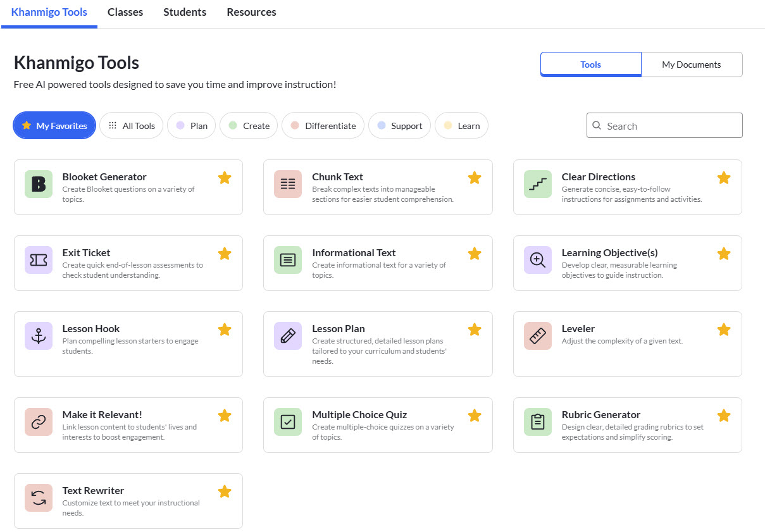765x532 pixels.
Task: Select the All Tools button
Action: click(131, 125)
